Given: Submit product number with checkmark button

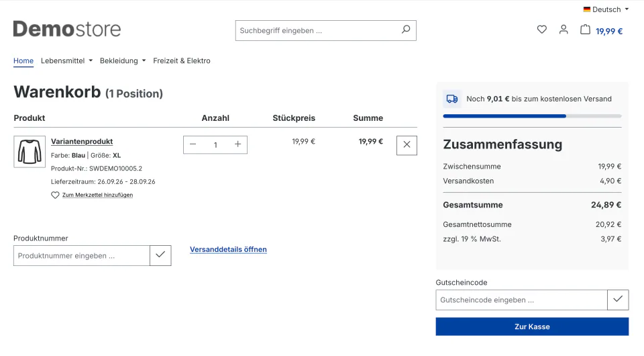Looking at the screenshot, I should 160,255.
